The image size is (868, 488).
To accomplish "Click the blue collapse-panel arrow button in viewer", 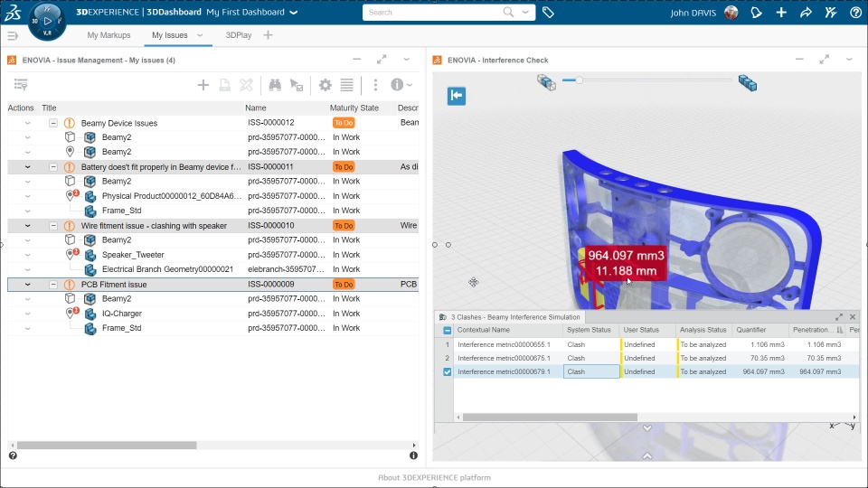I will 457,96.
